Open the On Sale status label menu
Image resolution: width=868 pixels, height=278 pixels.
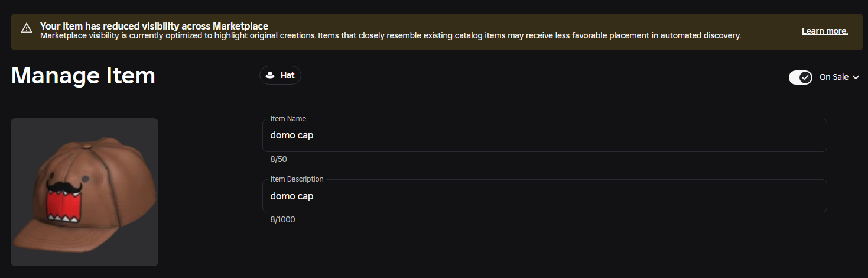point(834,77)
